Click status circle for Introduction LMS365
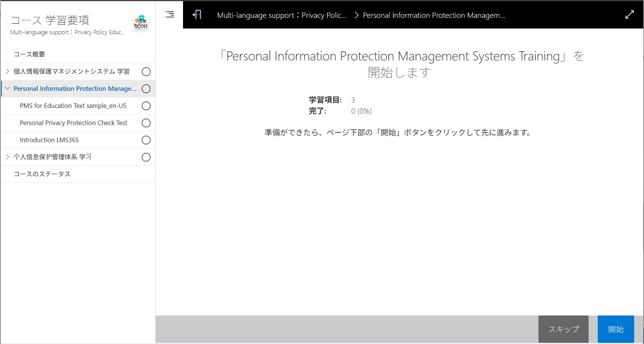644x344 pixels. (x=146, y=140)
